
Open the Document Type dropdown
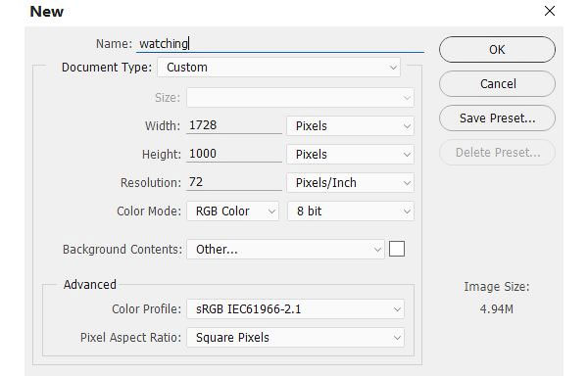278,68
